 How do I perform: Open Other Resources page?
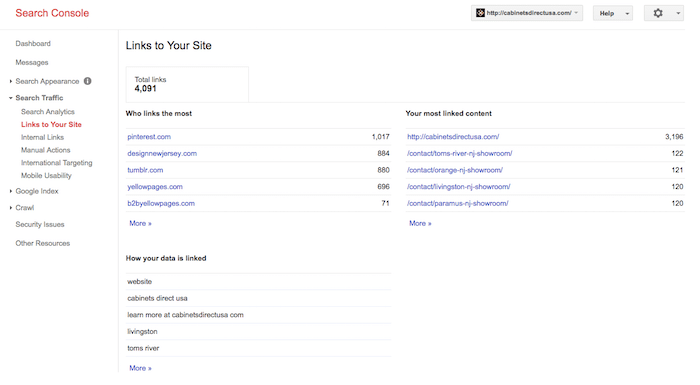pos(43,243)
